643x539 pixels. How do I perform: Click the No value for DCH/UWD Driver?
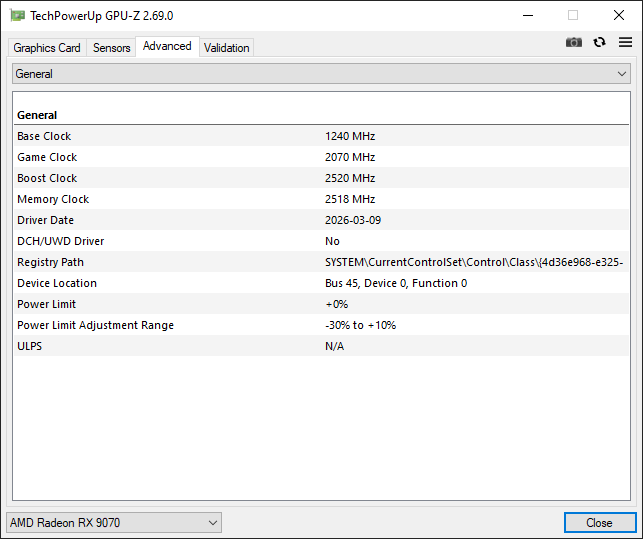[332, 241]
